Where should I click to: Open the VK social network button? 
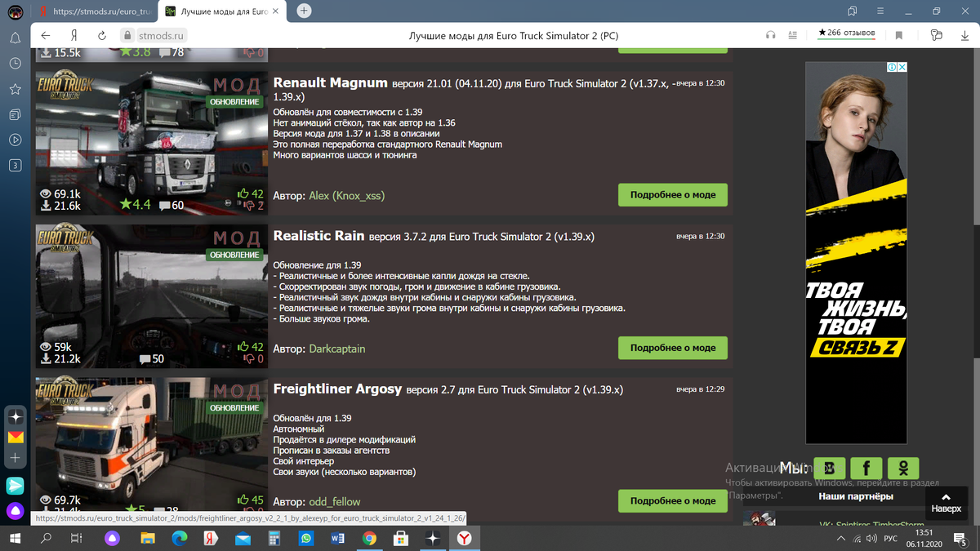coord(830,468)
